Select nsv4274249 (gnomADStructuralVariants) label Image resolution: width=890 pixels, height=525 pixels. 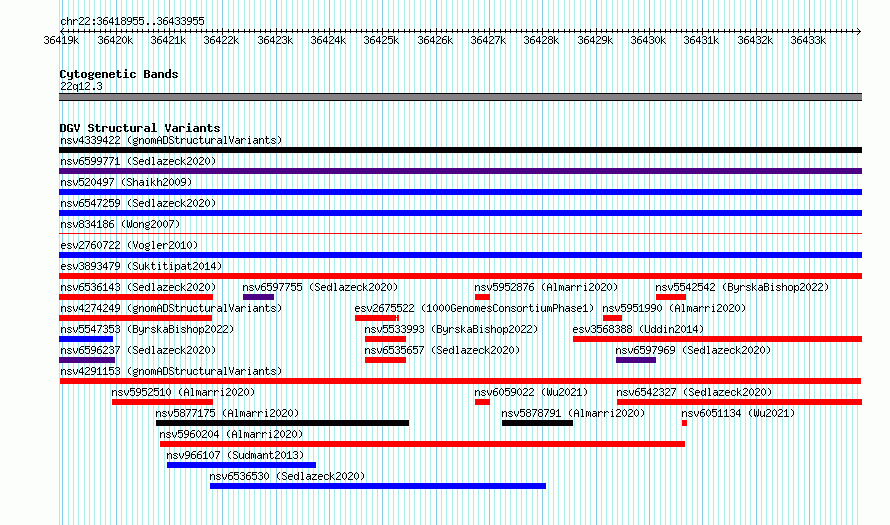(171, 308)
